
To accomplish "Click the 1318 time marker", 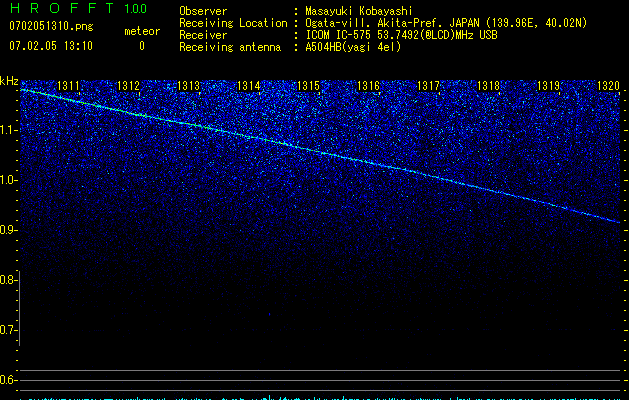I will pyautogui.click(x=489, y=85).
